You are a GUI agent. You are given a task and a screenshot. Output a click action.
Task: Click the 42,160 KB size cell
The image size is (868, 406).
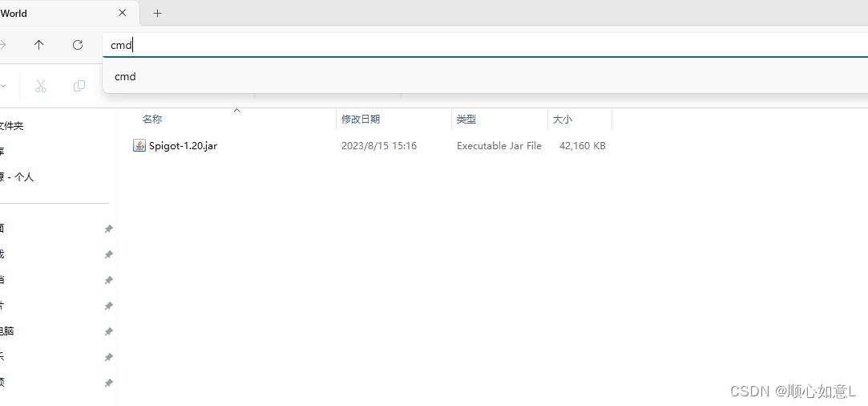click(x=583, y=146)
